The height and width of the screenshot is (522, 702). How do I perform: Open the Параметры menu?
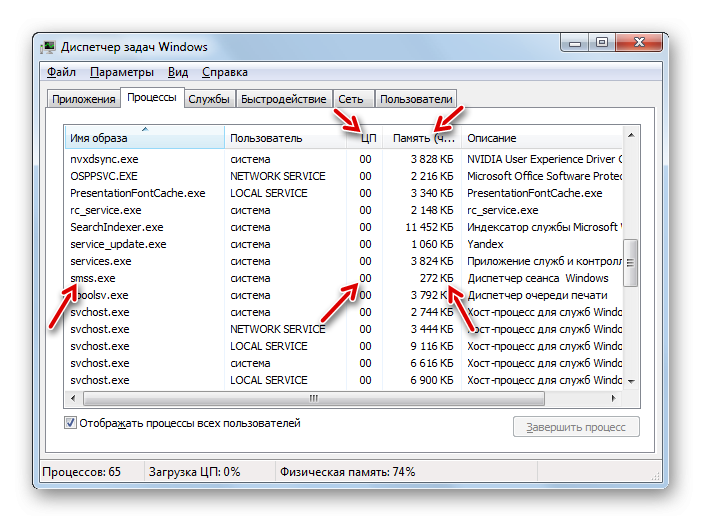pyautogui.click(x=121, y=72)
